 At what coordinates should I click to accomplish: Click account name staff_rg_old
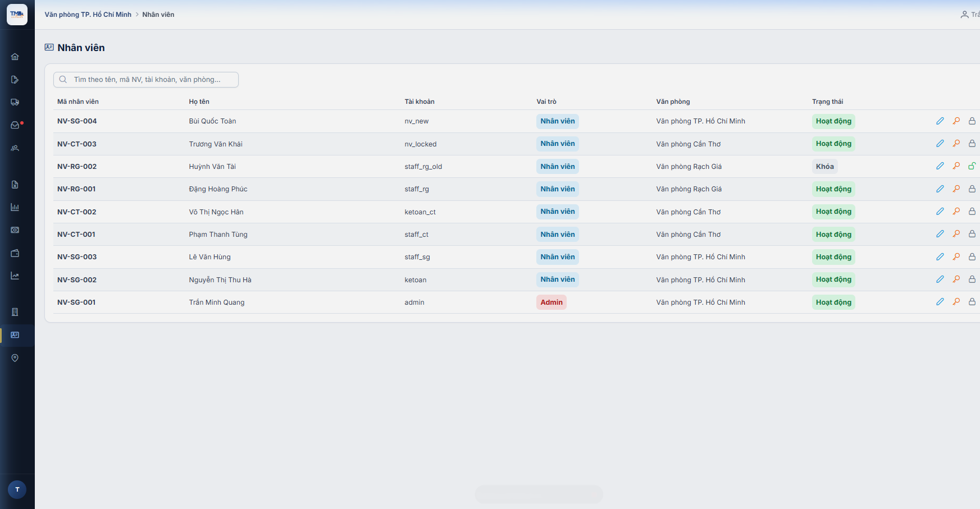click(x=423, y=167)
